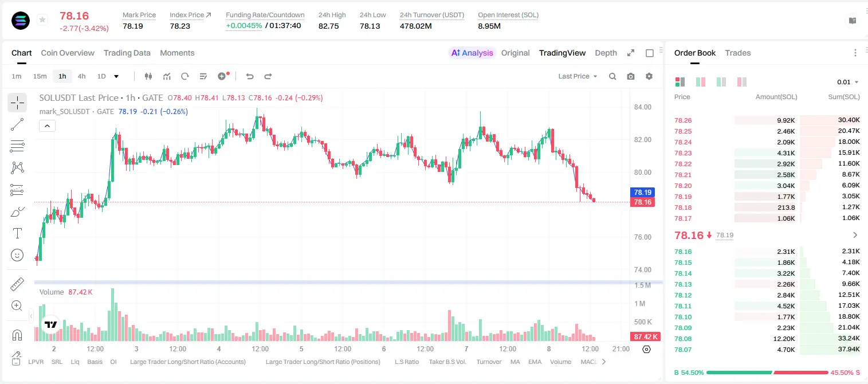The image size is (868, 384).
Task: Show both buy and sell orders layout
Action: [x=680, y=82]
